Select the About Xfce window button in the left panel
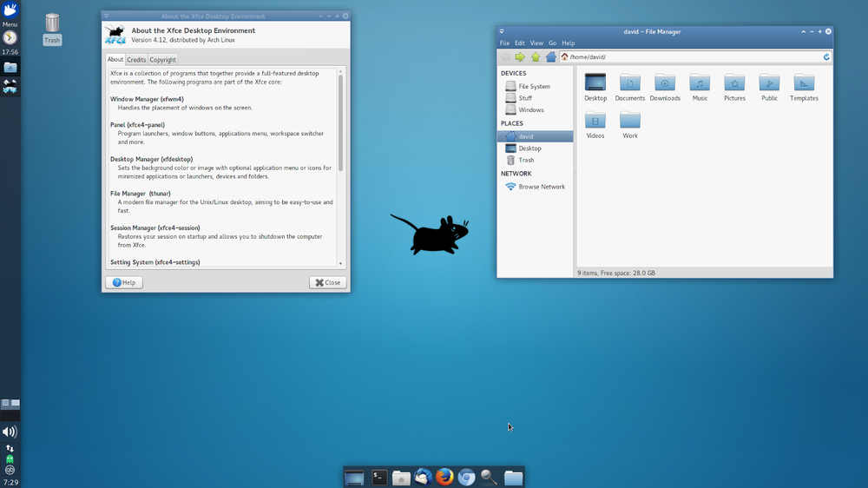Viewport: 868px width, 488px height. click(x=10, y=86)
